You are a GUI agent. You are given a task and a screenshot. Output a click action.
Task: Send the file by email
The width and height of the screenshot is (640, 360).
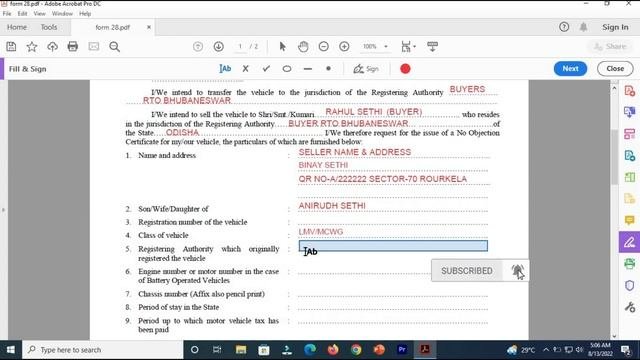pyautogui.click(x=94, y=47)
